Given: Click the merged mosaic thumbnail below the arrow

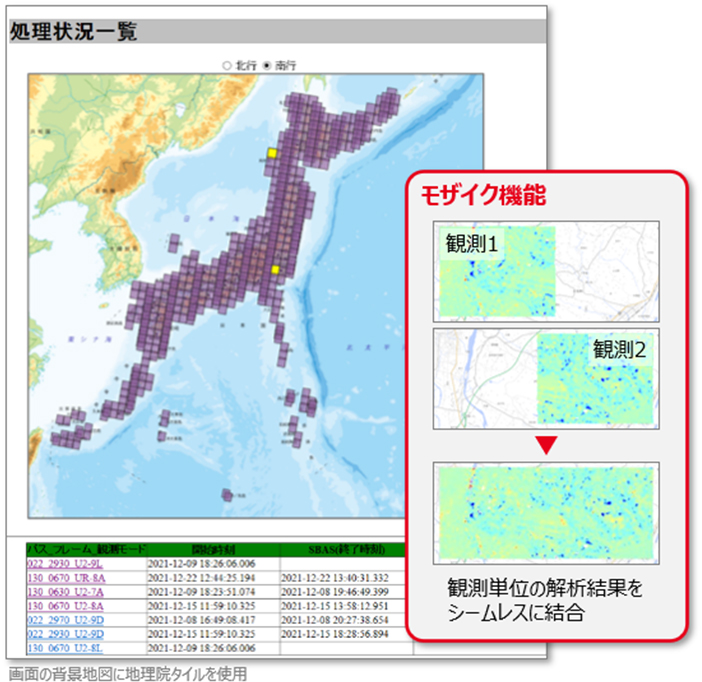Looking at the screenshot, I should pos(545,512).
